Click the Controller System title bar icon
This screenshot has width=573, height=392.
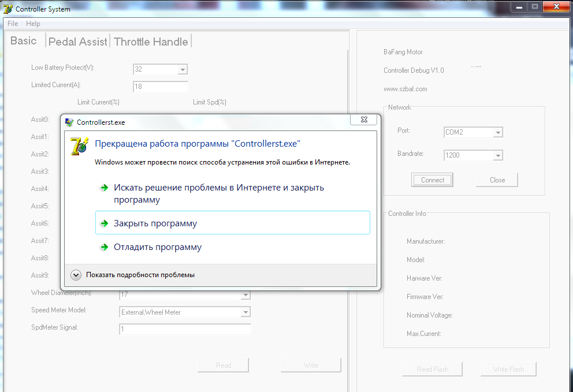coord(8,9)
